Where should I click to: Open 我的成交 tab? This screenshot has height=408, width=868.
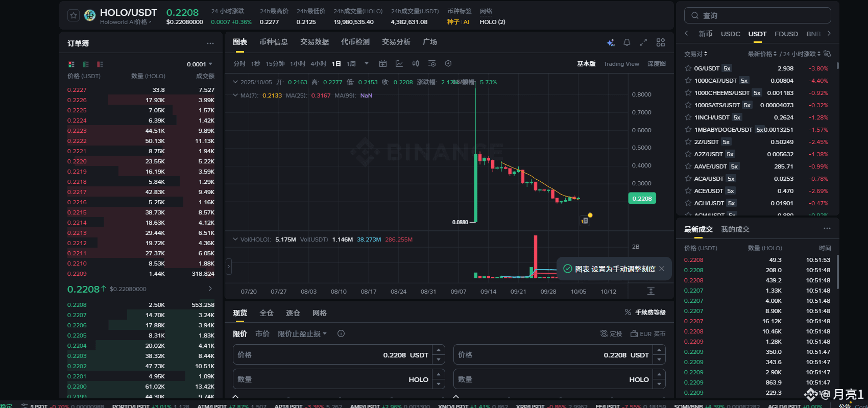point(735,229)
